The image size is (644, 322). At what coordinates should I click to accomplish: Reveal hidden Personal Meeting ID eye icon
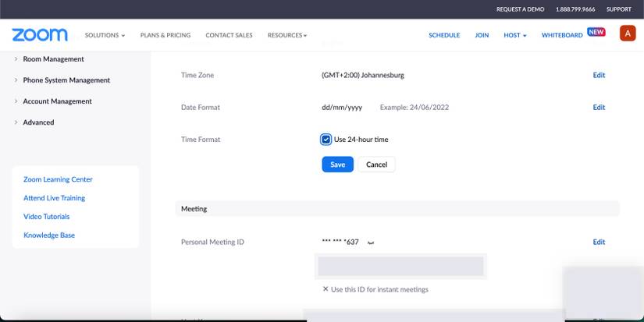(x=371, y=242)
